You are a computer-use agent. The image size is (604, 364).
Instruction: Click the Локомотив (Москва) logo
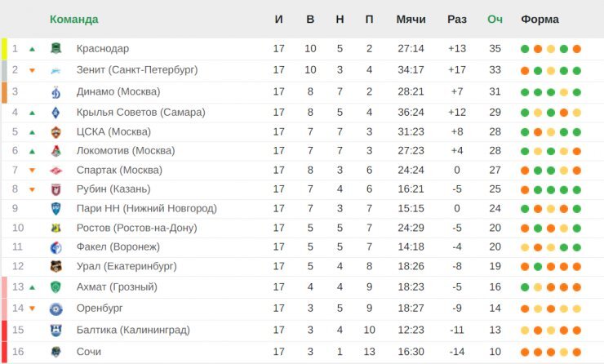coord(56,151)
